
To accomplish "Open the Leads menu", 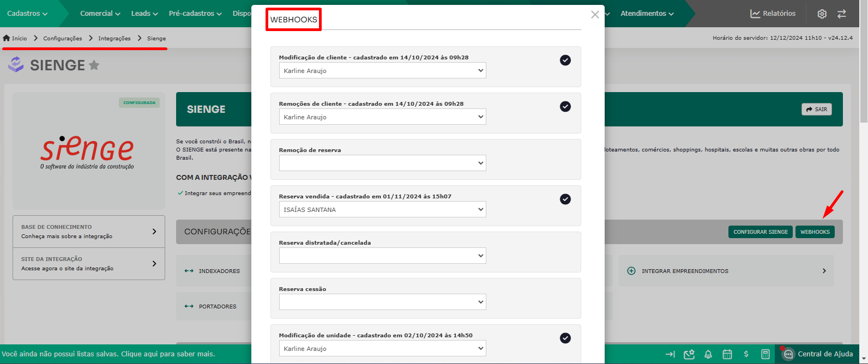I will (144, 14).
